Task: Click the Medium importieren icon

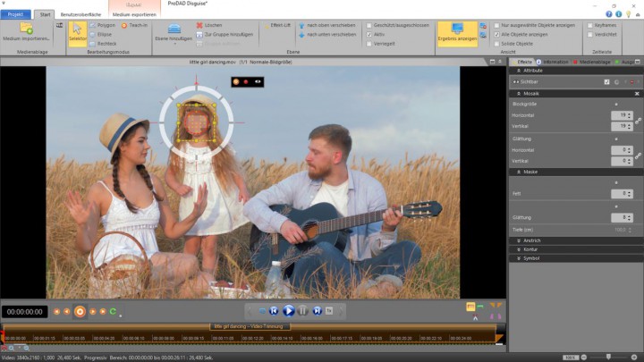Action: click(26, 29)
